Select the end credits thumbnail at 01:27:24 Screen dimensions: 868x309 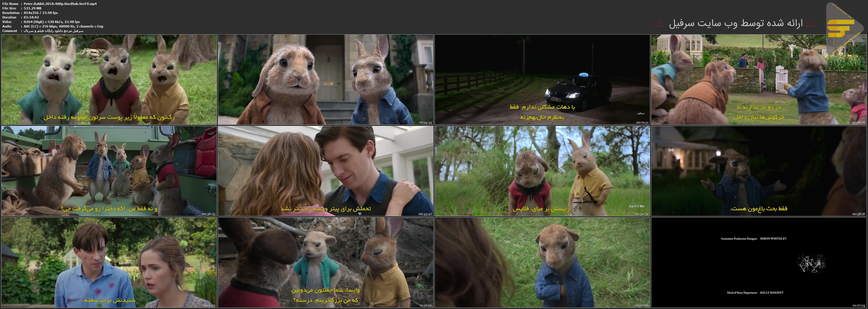[758, 262]
